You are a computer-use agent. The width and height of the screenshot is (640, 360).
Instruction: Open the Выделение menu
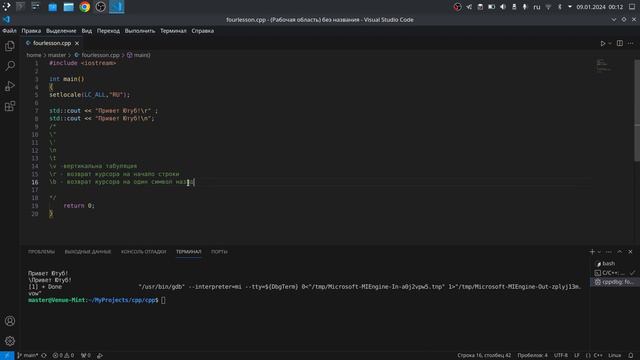point(61,31)
